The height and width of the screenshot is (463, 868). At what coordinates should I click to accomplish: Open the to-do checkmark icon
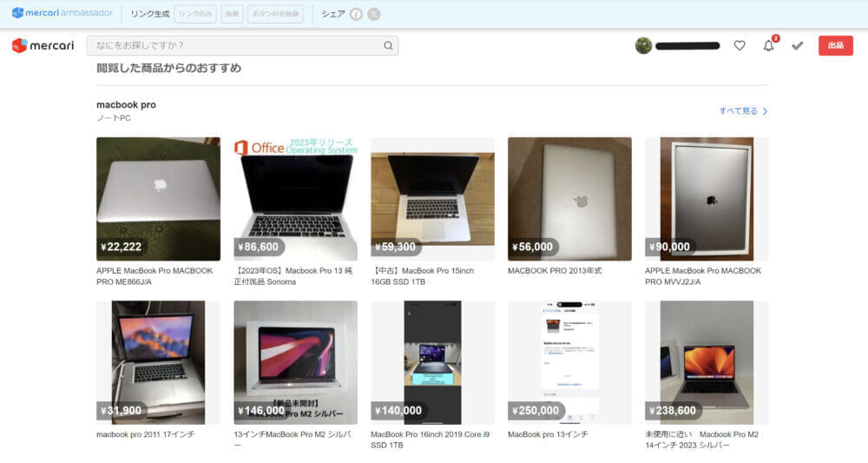(797, 45)
